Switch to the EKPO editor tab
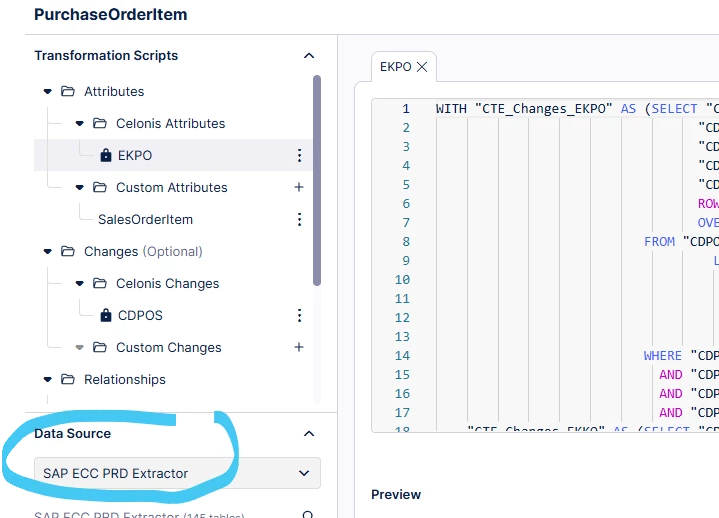This screenshot has width=719, height=518. click(396, 67)
